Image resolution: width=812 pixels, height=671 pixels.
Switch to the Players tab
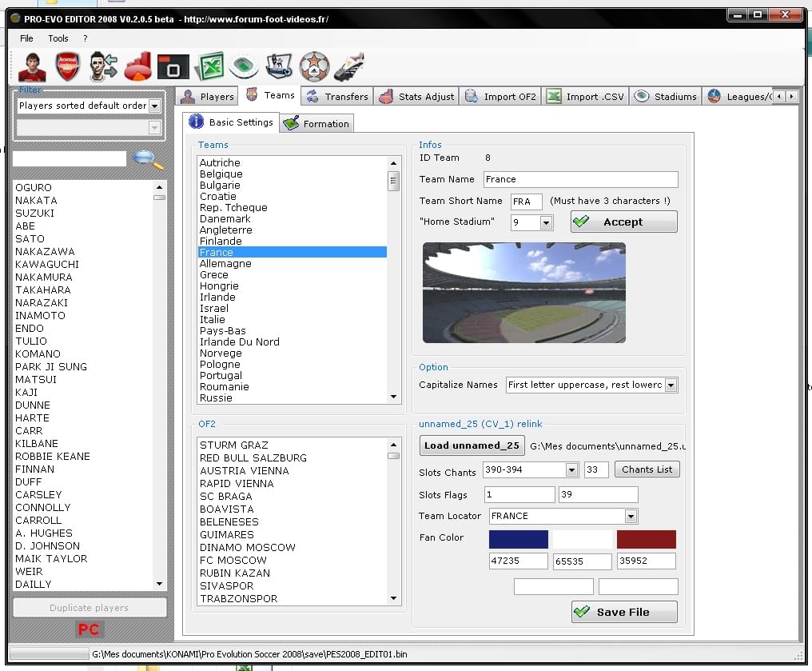coord(207,97)
